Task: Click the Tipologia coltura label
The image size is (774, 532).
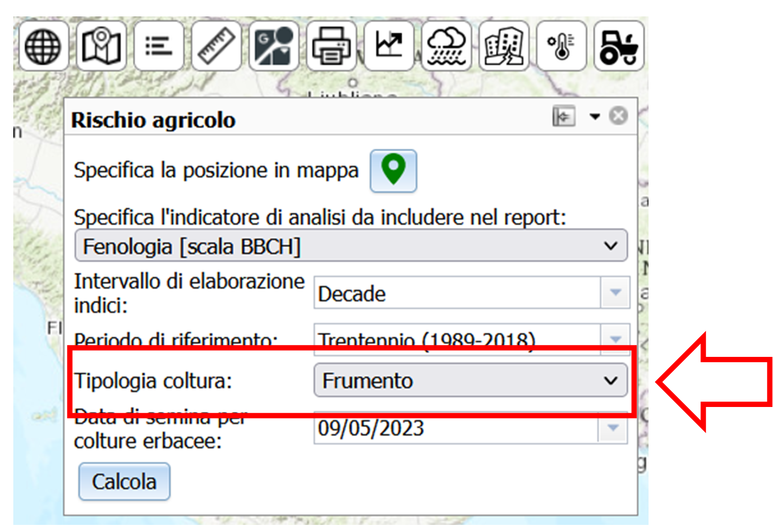Action: (x=153, y=381)
